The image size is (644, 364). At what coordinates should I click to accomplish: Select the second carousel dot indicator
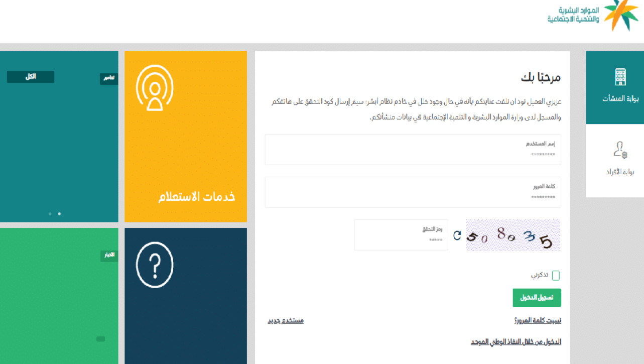click(x=59, y=214)
